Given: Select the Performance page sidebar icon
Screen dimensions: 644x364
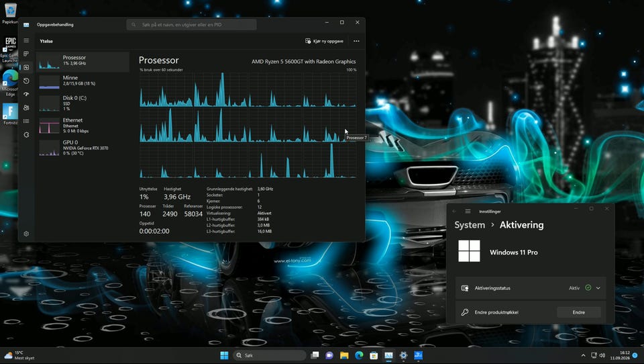Looking at the screenshot, I should (x=26, y=67).
